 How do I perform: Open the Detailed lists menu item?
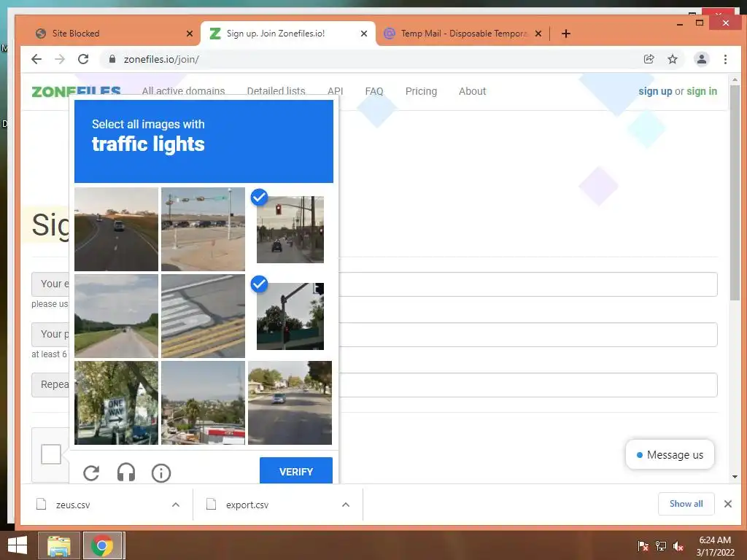pos(276,91)
